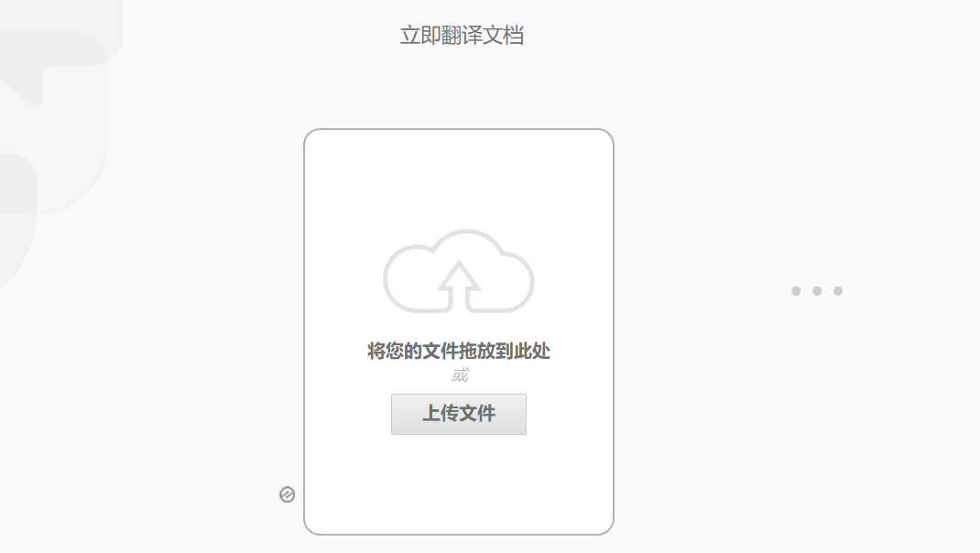Click the last dot of the three-dot indicator

(838, 290)
